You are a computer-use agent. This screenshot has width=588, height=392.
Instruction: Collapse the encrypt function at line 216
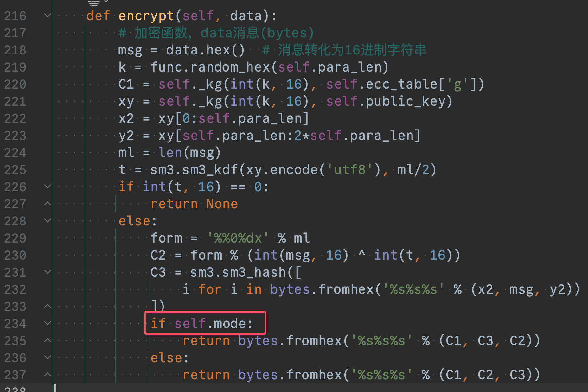coord(48,15)
